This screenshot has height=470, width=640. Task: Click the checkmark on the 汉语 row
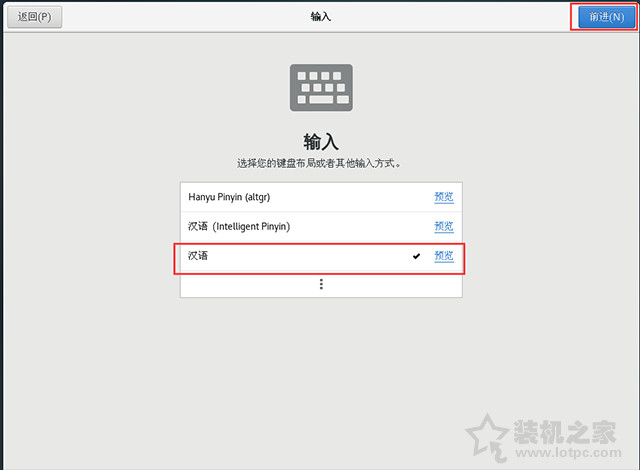click(x=416, y=256)
